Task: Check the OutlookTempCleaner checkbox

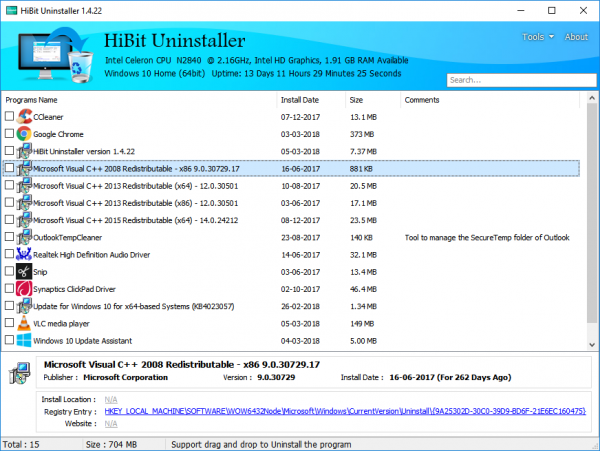Action: click(x=10, y=236)
